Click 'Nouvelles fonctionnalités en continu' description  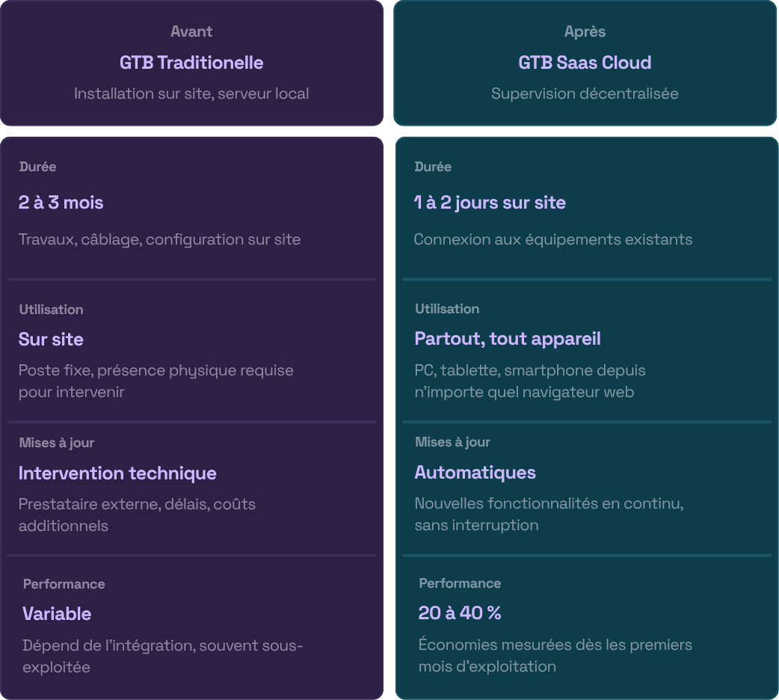[x=549, y=503]
